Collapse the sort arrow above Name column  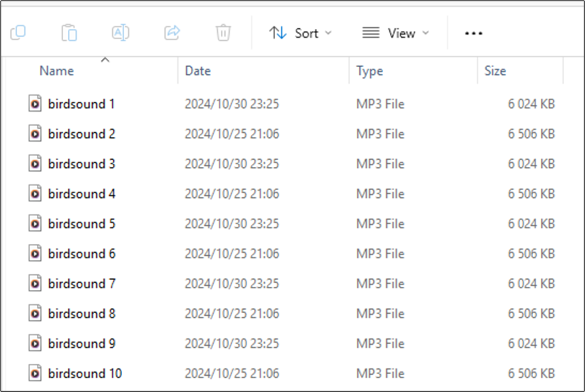(105, 60)
